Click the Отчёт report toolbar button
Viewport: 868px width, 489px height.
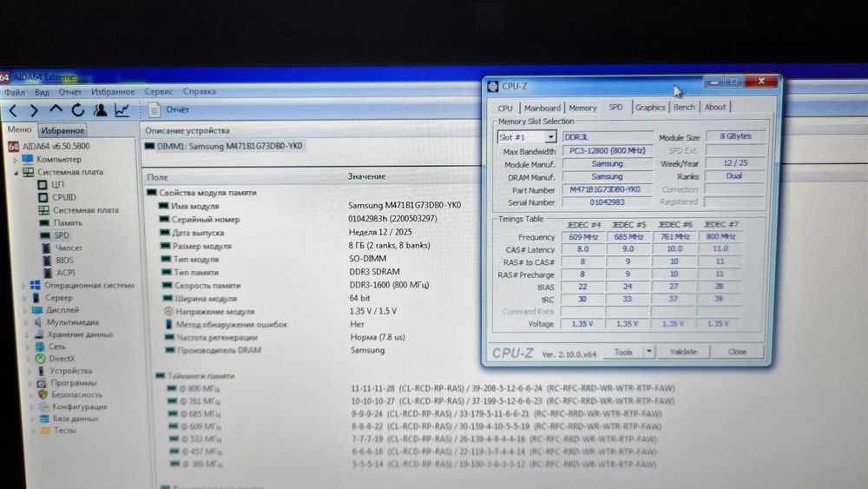click(169, 109)
